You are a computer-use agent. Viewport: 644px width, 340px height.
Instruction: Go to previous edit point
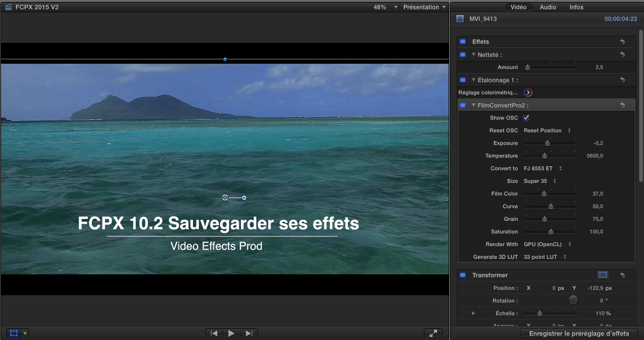point(214,333)
